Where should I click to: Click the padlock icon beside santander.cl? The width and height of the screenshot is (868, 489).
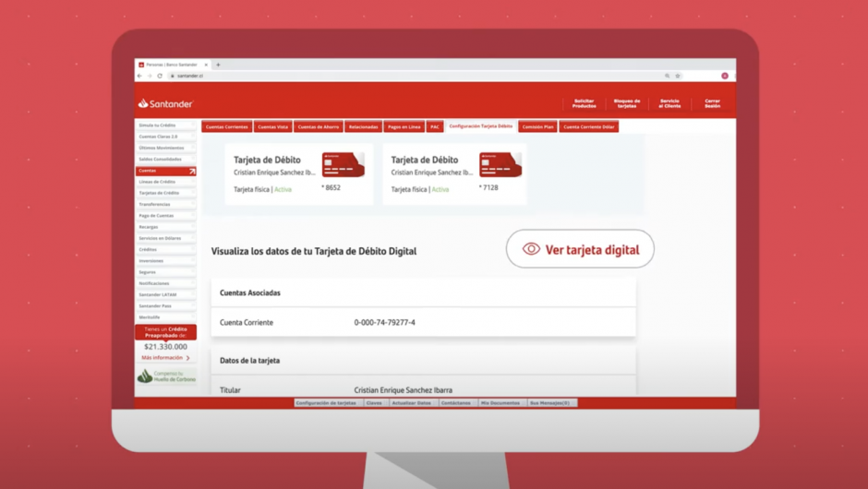coord(172,76)
